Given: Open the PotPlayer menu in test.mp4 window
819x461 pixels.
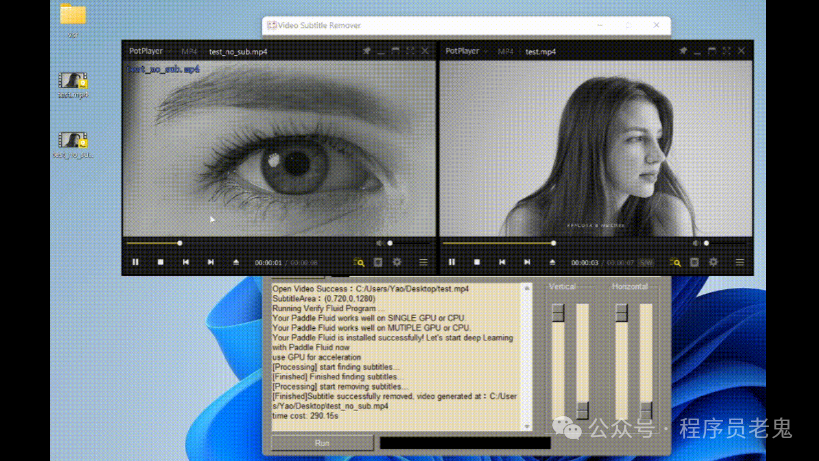Looking at the screenshot, I should coord(462,51).
